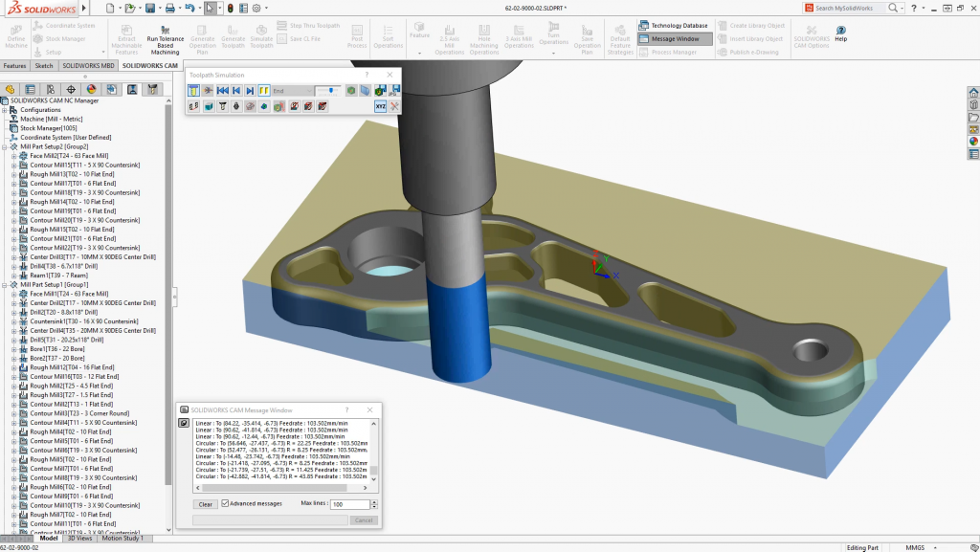Screen dimensions: 980x552
Task: Increase Max lines with spinner up
Action: pyautogui.click(x=374, y=501)
